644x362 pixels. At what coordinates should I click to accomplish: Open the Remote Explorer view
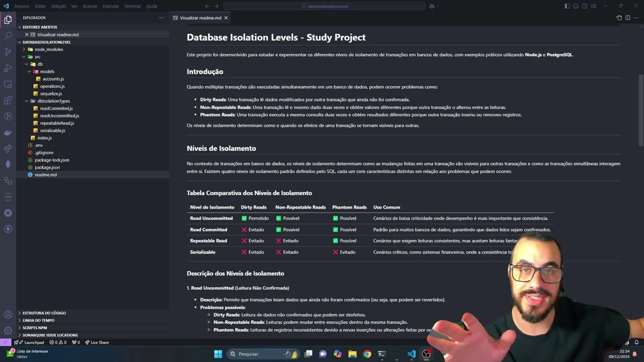(8, 84)
